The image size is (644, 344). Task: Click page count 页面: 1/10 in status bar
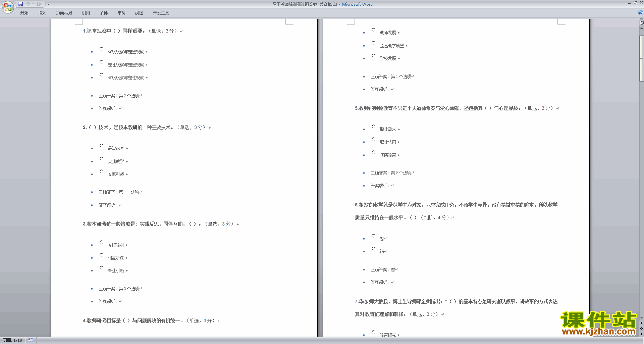click(12, 340)
